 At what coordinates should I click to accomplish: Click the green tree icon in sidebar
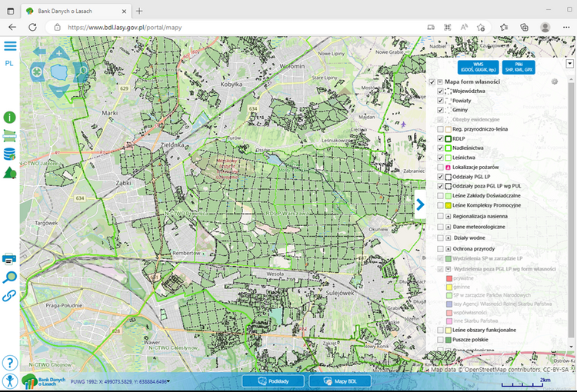(10, 172)
